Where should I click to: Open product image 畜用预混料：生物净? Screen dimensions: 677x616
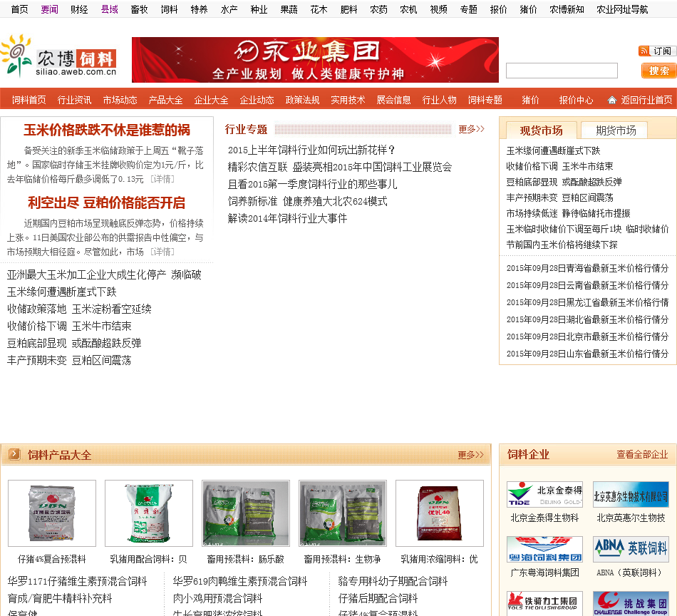pyautogui.click(x=342, y=513)
